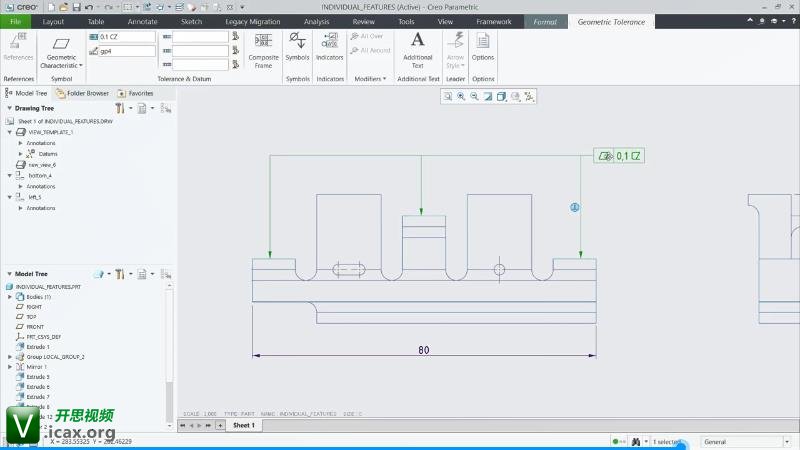Open the Folder Browser tab
This screenshot has height=450, width=800.
pyautogui.click(x=82, y=93)
